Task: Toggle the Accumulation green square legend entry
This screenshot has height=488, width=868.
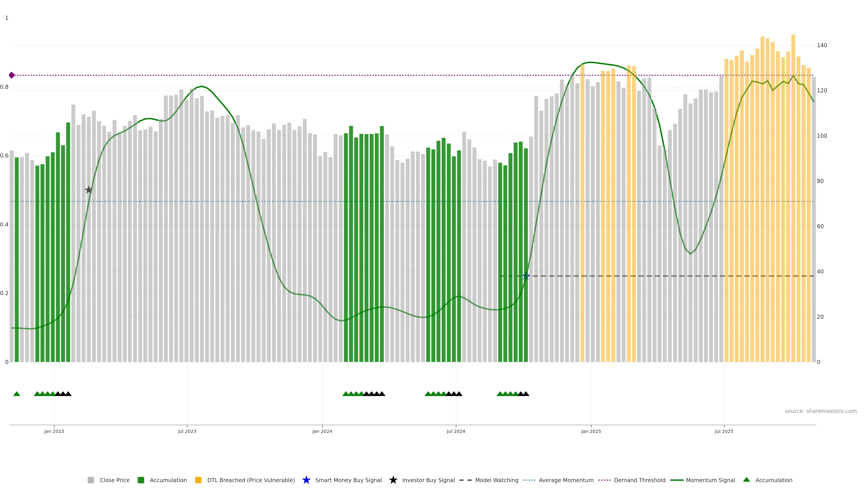Action: [168, 480]
